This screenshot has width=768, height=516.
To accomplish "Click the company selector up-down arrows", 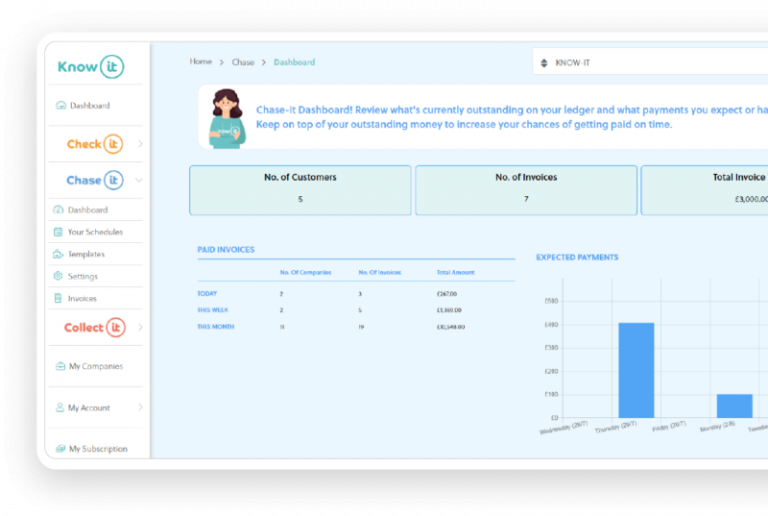I will point(544,63).
